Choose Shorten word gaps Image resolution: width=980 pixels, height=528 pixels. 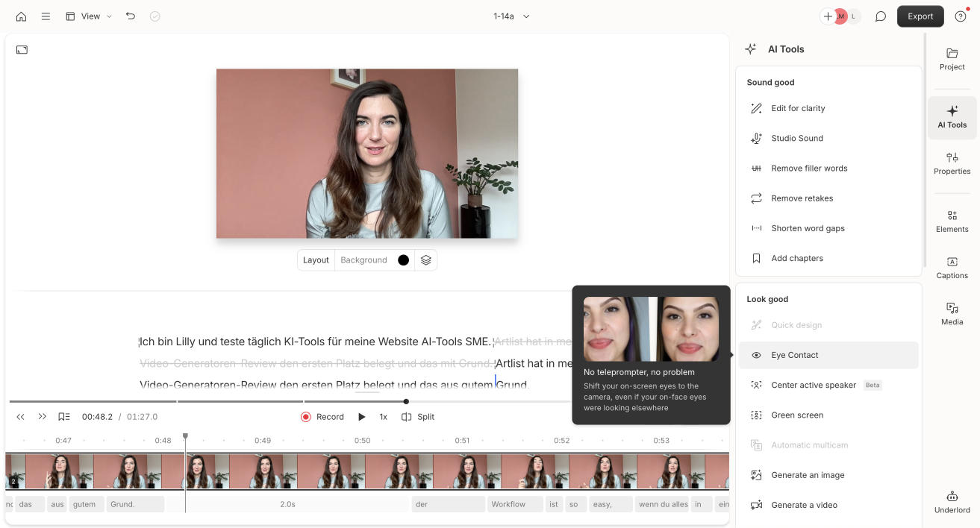[828, 228]
